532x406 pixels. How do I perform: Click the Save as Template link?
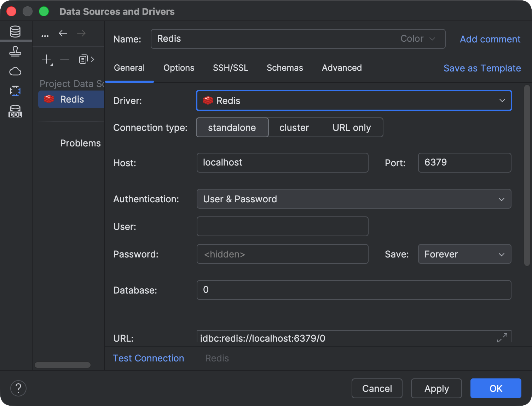pos(482,68)
